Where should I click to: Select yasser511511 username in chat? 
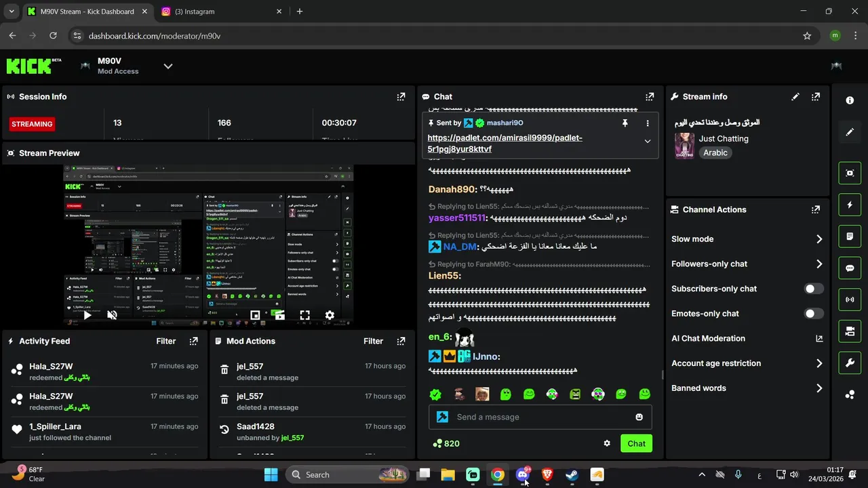[x=456, y=218]
